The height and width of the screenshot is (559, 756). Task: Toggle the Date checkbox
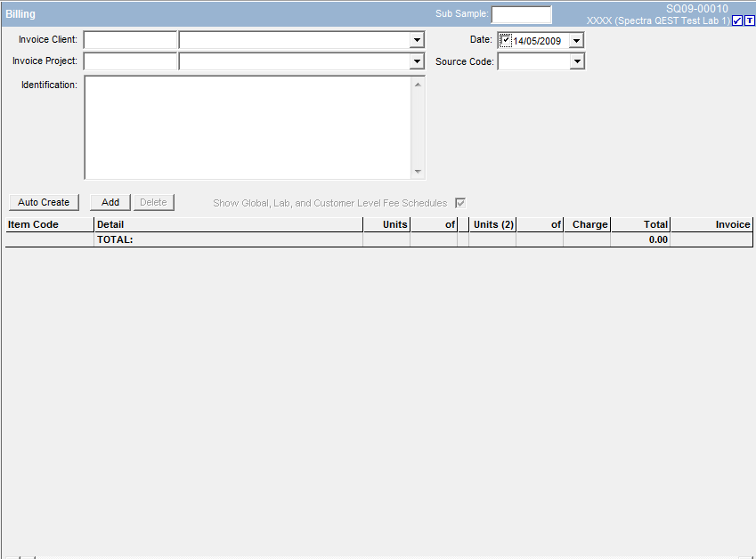coord(506,40)
